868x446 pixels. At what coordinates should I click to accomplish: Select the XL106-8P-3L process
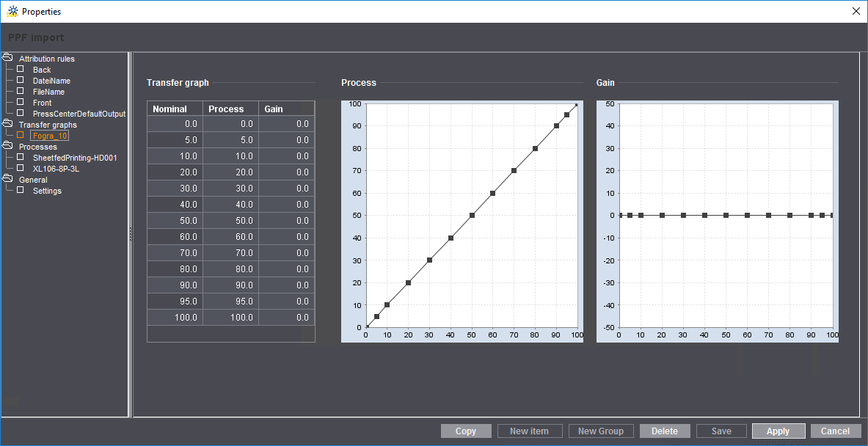[x=56, y=169]
